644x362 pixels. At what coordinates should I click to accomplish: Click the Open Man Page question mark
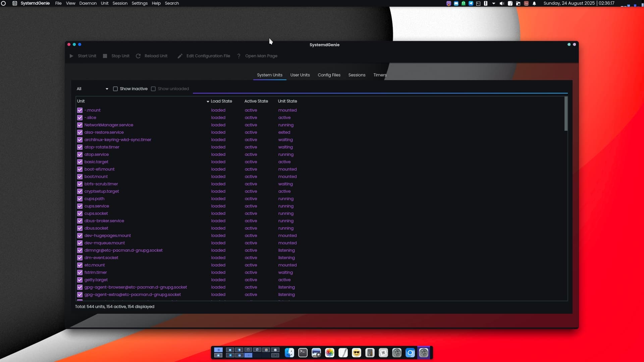pyautogui.click(x=239, y=56)
